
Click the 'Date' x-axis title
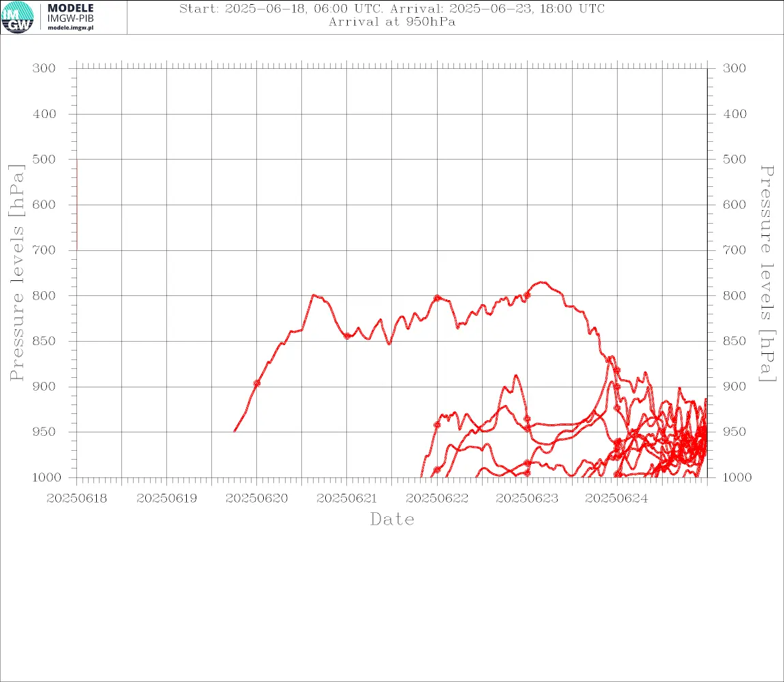click(392, 519)
